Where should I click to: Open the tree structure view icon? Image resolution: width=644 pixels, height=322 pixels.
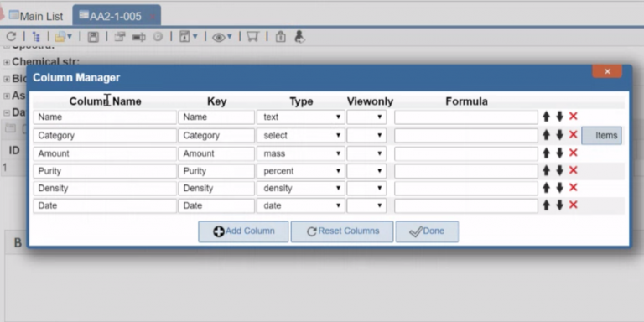[x=36, y=37]
